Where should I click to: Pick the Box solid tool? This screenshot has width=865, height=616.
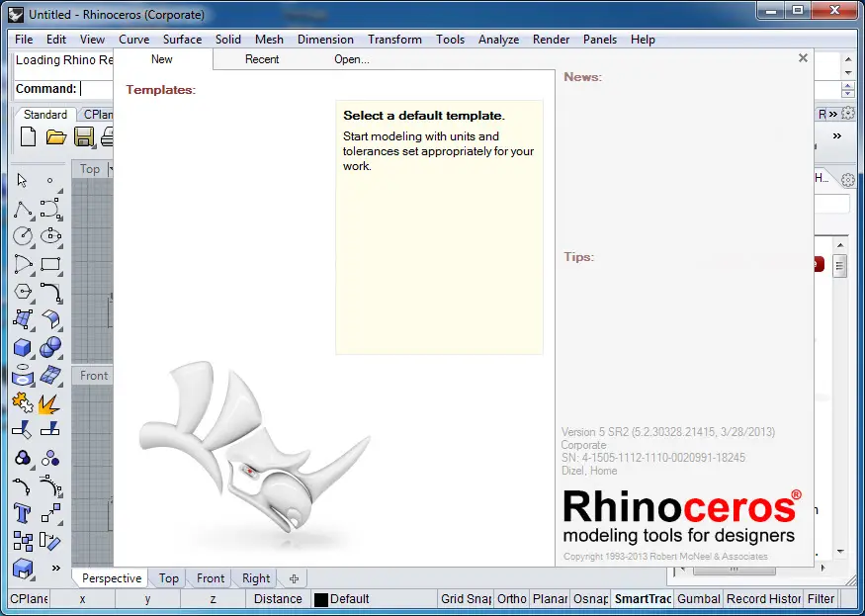click(23, 347)
